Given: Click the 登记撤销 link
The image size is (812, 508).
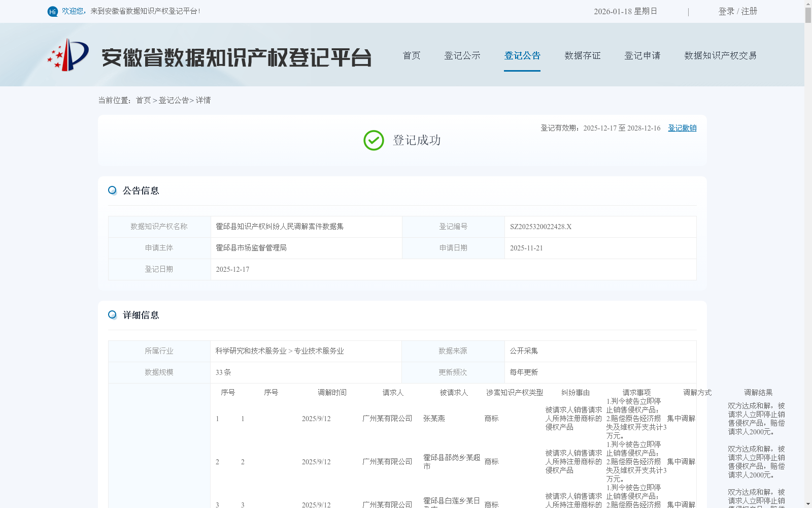Looking at the screenshot, I should pyautogui.click(x=682, y=128).
